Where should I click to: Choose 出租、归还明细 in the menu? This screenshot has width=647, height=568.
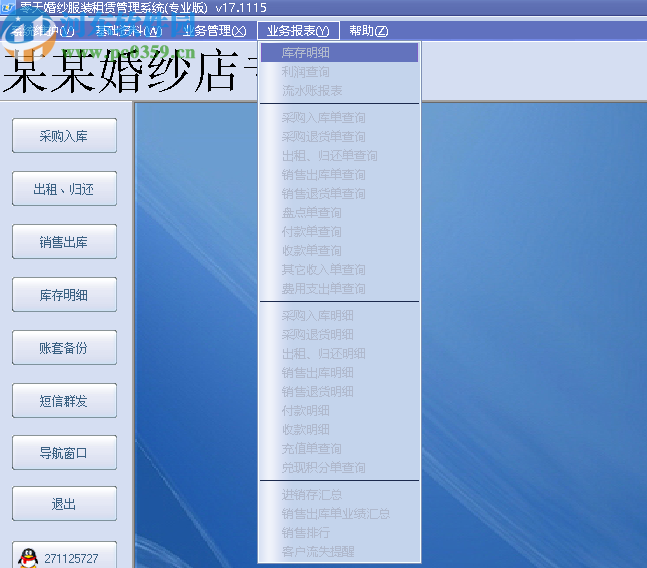point(339,354)
